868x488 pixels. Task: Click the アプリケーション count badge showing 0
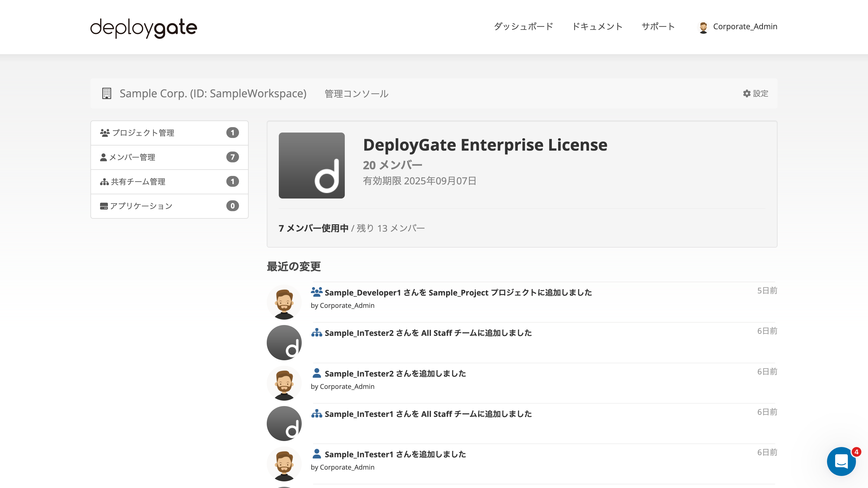click(x=232, y=206)
